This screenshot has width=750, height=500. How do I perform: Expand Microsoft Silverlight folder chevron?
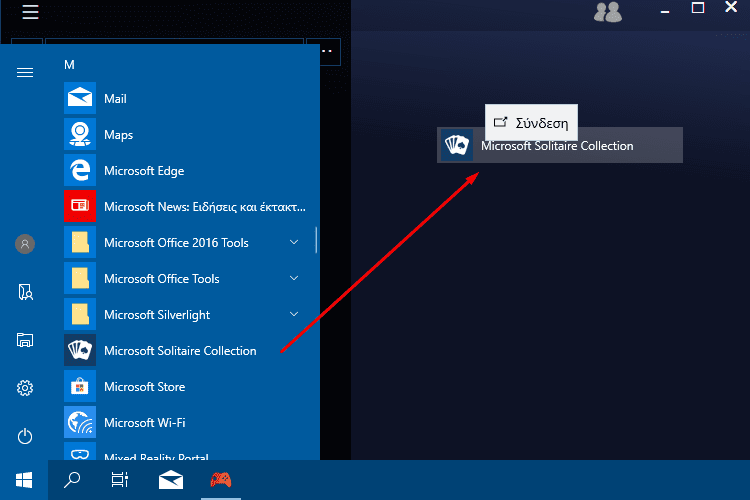[294, 314]
